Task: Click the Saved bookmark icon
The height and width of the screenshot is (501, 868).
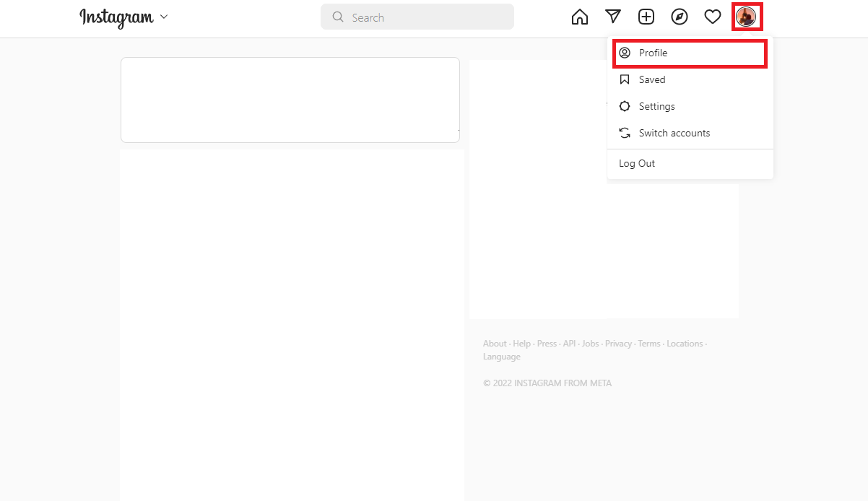Action: [x=625, y=79]
